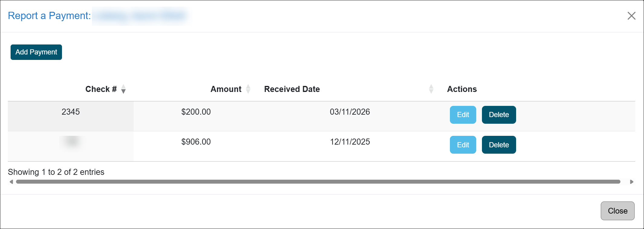Click the horizontal scrollbar thumb
Viewport: 644px width, 229px height.
click(317, 182)
